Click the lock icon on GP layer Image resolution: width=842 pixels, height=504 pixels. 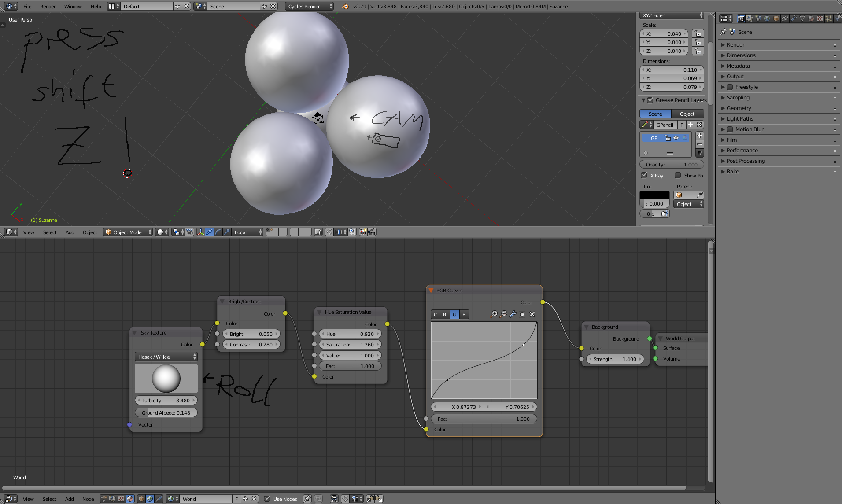(x=668, y=138)
